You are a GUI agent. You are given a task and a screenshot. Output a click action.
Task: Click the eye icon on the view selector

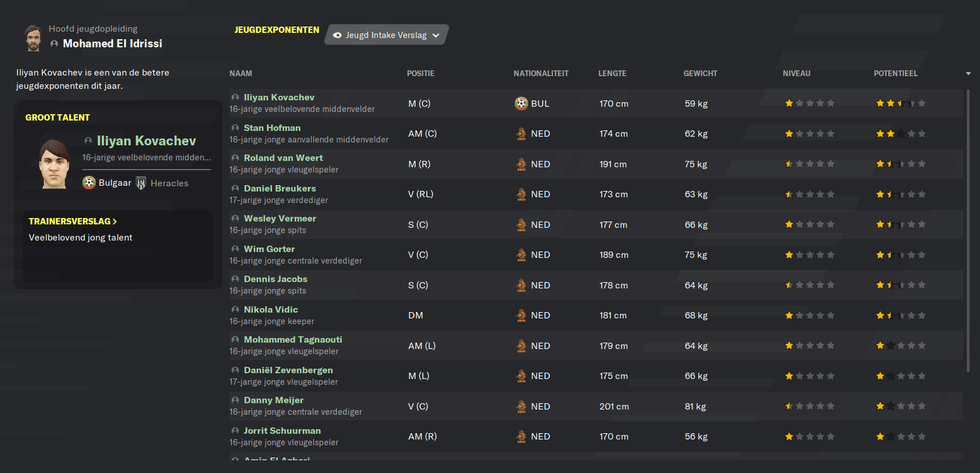click(x=337, y=35)
